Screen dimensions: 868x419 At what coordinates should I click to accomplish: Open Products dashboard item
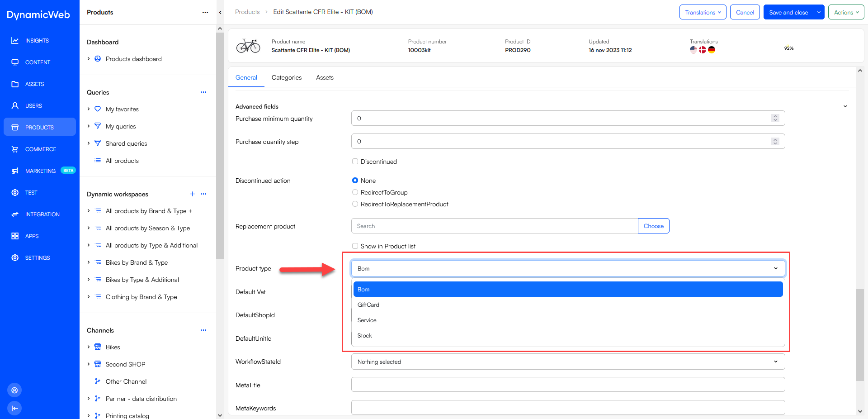(133, 59)
